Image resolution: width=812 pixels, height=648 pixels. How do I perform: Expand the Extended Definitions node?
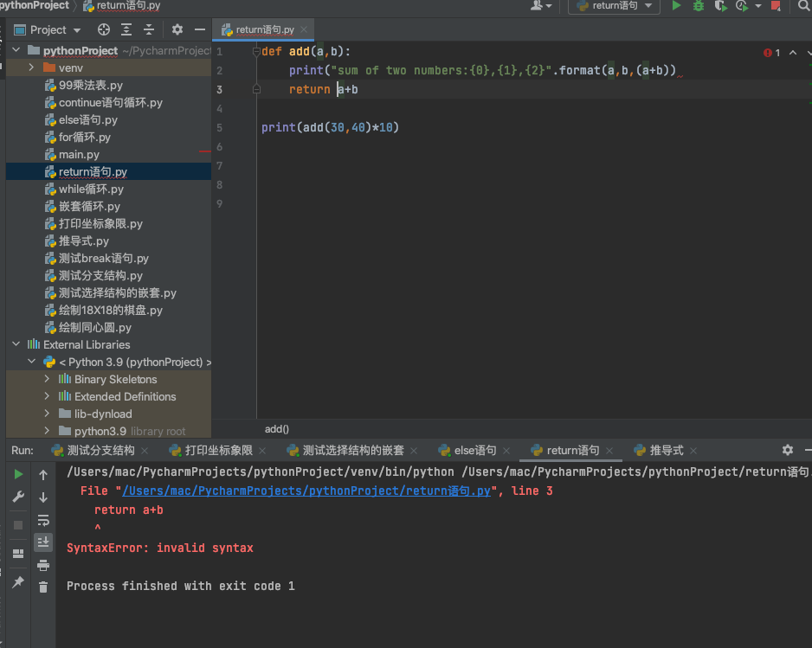click(47, 396)
